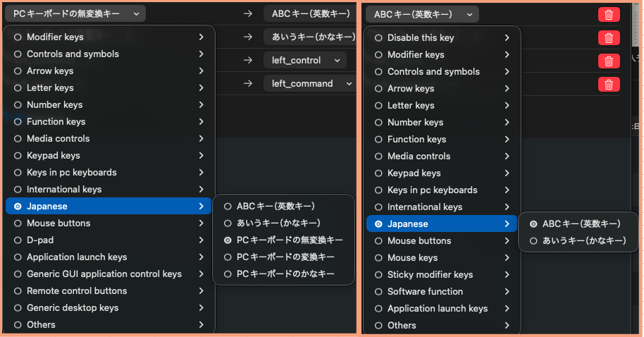Screen dimensions: 644x337
Task: Click the あいうキー(かなキー) target dropdown
Action: click(310, 37)
